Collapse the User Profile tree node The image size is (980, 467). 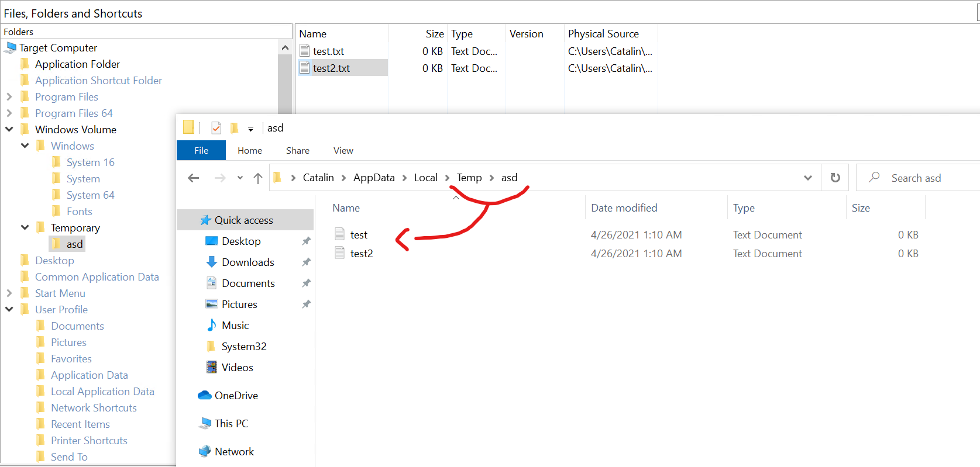pyautogui.click(x=9, y=309)
